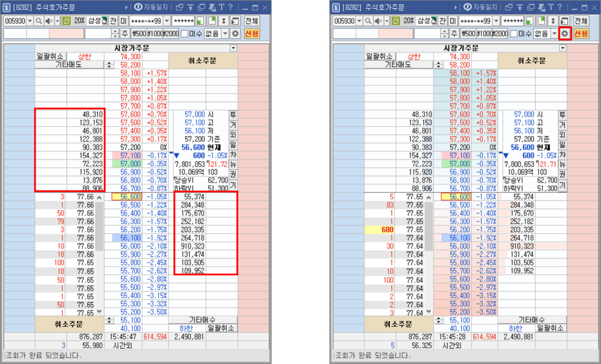Click the 자동일지 icon in right window title bar

click(x=468, y=7)
